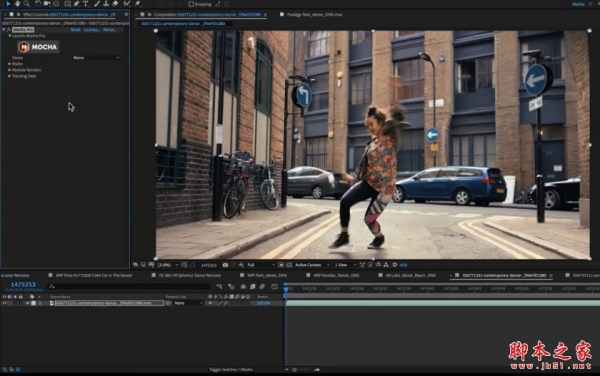
Task: Click the layer label color swatch
Action: (34, 303)
